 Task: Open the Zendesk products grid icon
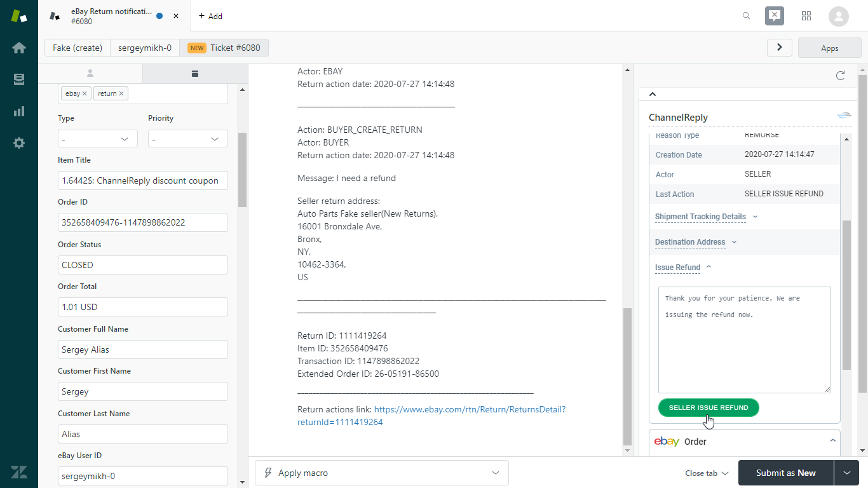[x=806, y=16]
